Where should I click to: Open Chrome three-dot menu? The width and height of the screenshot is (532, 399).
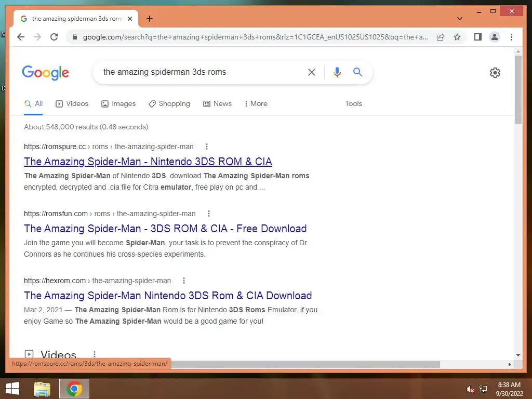click(511, 37)
